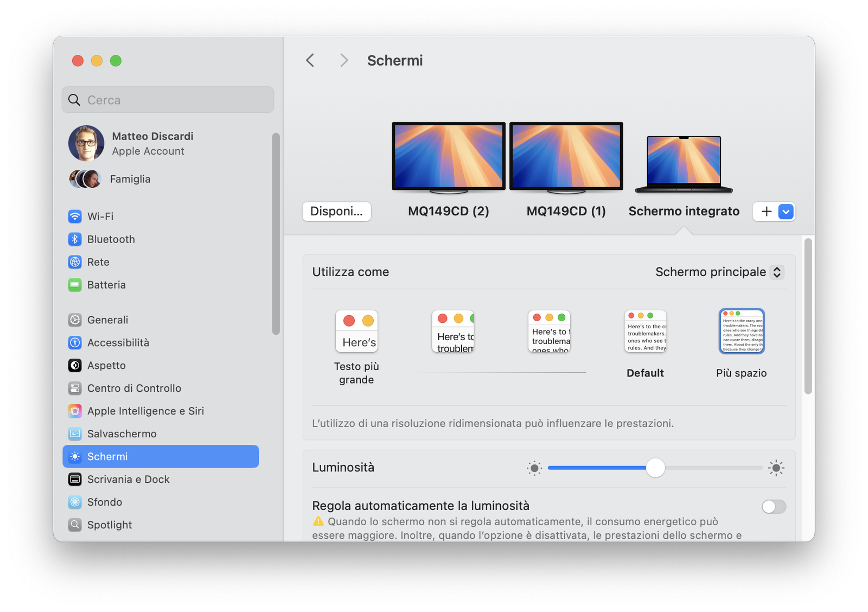Click the sidebar scrollbar
The height and width of the screenshot is (612, 868).
pos(276,233)
